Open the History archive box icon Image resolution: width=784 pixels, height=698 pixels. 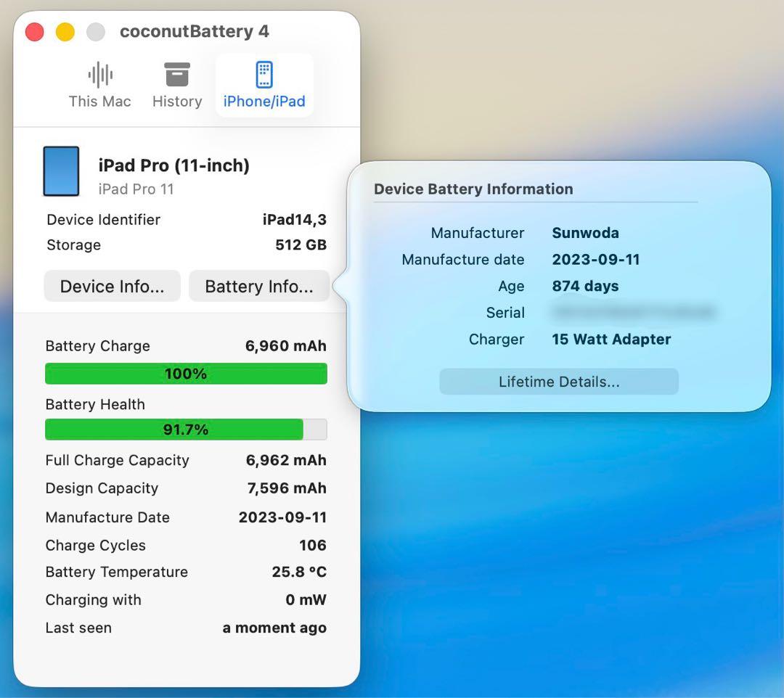point(176,75)
